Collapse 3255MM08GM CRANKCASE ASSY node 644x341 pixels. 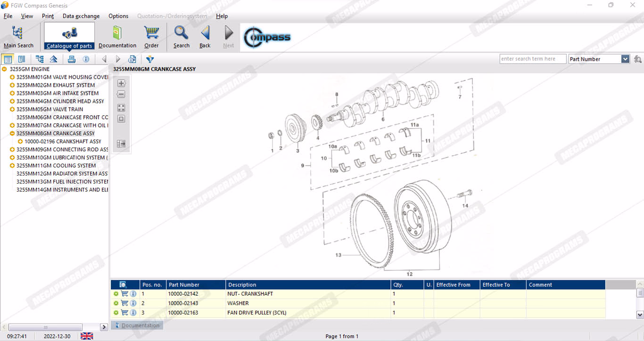(x=12, y=133)
